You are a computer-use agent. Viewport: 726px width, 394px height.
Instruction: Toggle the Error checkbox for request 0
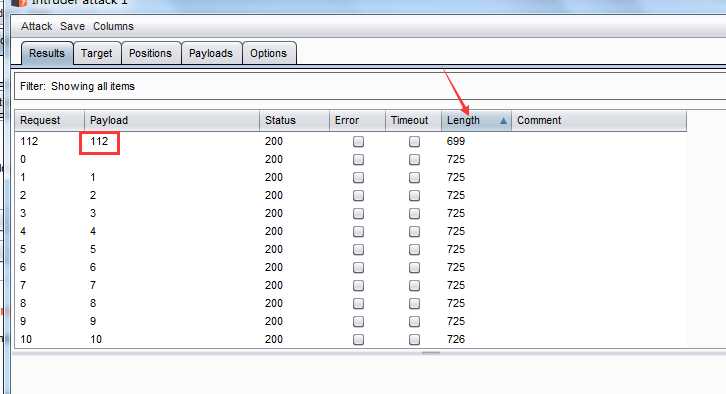[358, 159]
